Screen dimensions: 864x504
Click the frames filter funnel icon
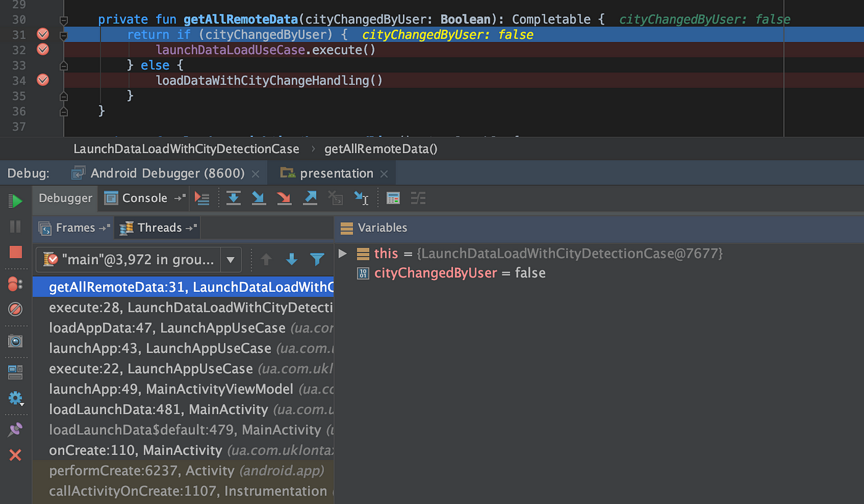[x=317, y=260]
